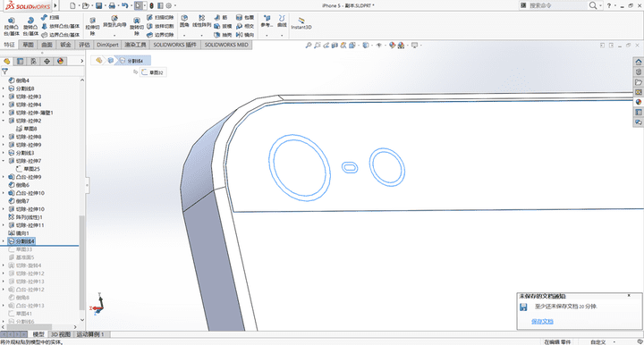Select the 筋 rib tool
This screenshot has width=644, height=345.
coord(221,18)
